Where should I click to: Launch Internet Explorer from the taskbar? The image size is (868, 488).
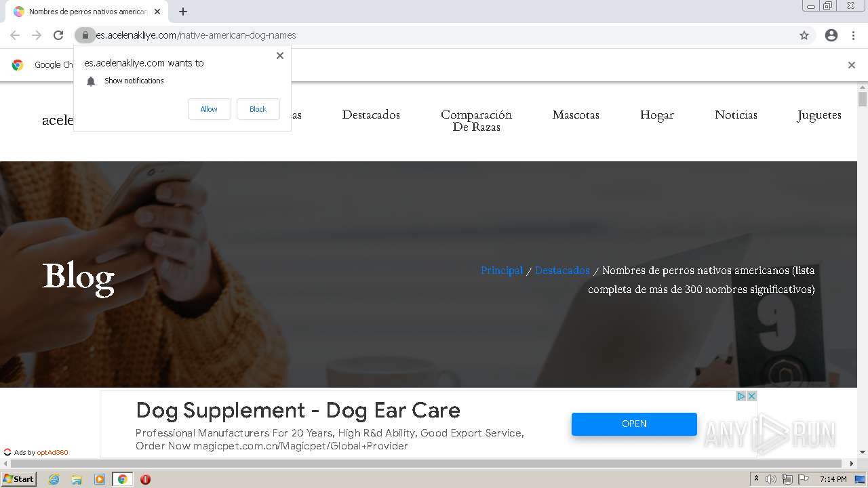[54, 479]
